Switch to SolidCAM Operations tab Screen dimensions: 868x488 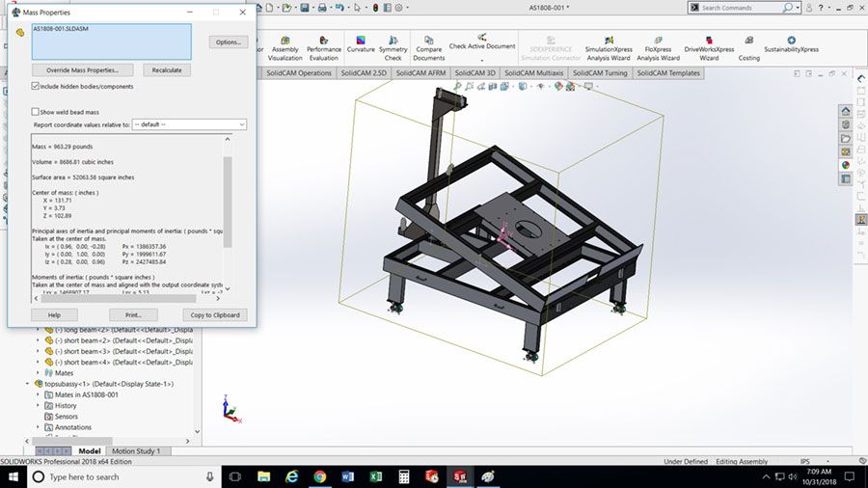(299, 73)
